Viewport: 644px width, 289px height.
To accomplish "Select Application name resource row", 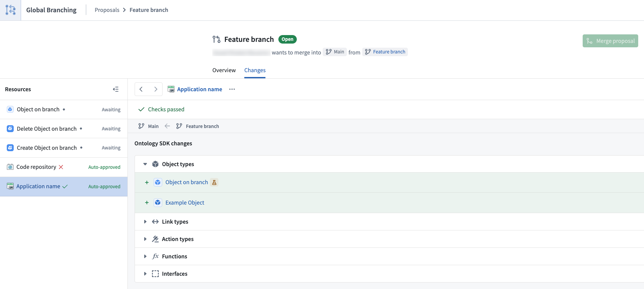I will [x=64, y=187].
